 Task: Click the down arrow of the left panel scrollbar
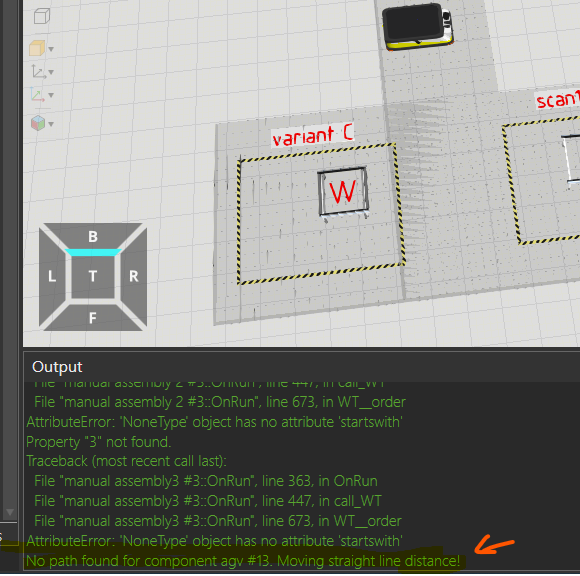coord(10,512)
